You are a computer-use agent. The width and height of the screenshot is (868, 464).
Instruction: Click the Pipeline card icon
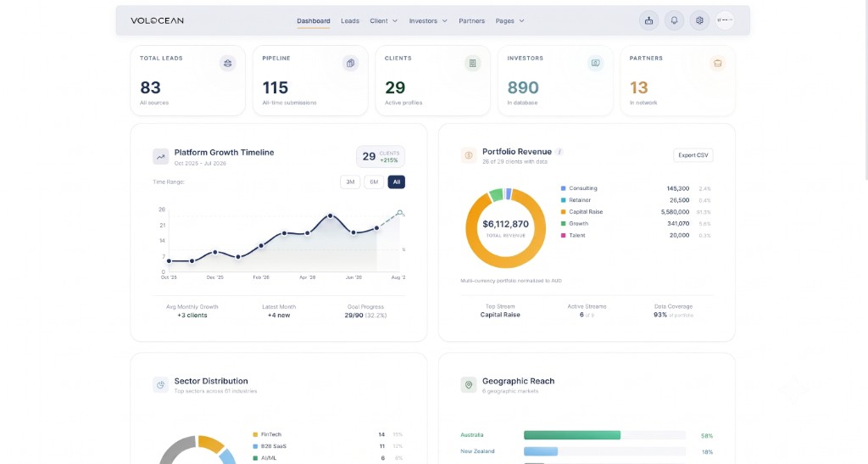click(350, 63)
